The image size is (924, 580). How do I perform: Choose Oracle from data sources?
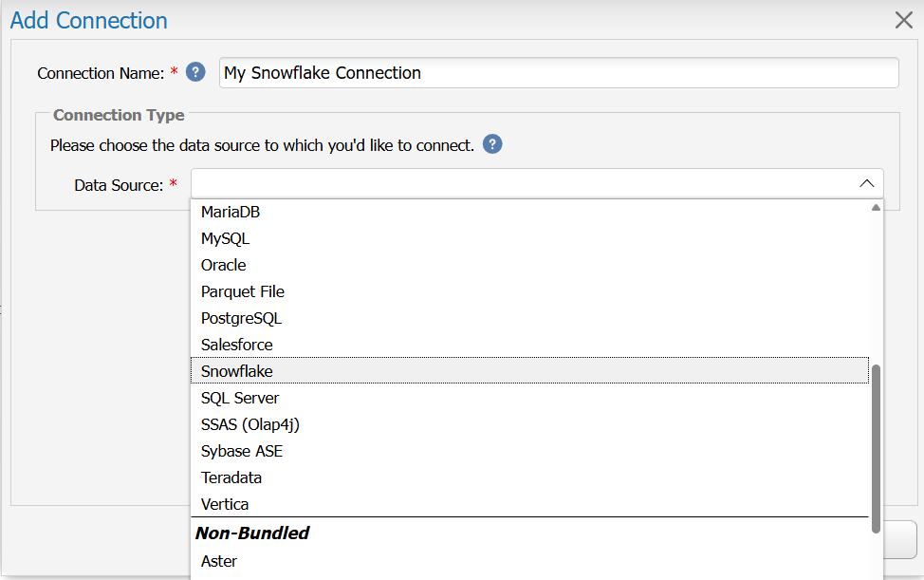(x=529, y=265)
